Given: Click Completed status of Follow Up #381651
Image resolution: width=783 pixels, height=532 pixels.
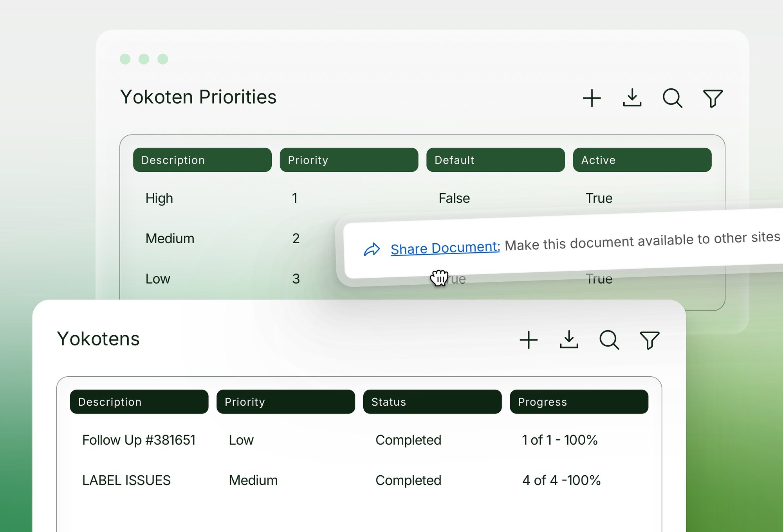Looking at the screenshot, I should point(408,440).
